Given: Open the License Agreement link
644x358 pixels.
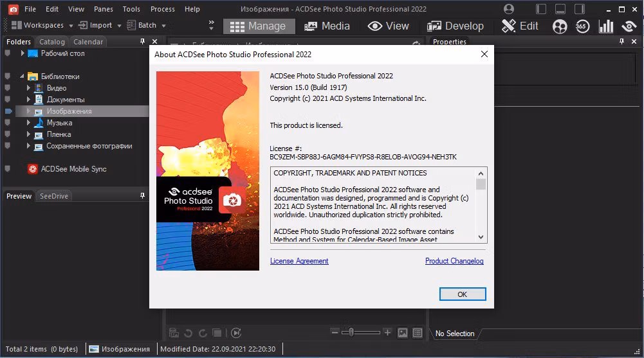Looking at the screenshot, I should [299, 261].
